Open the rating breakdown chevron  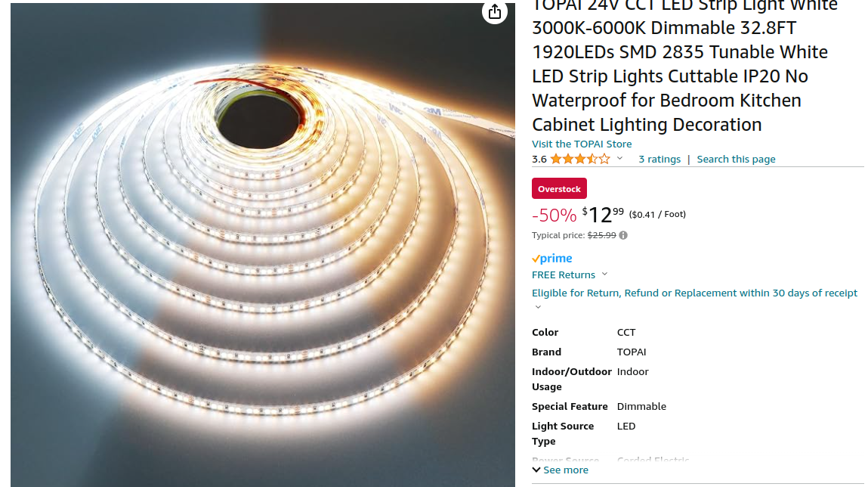point(620,159)
